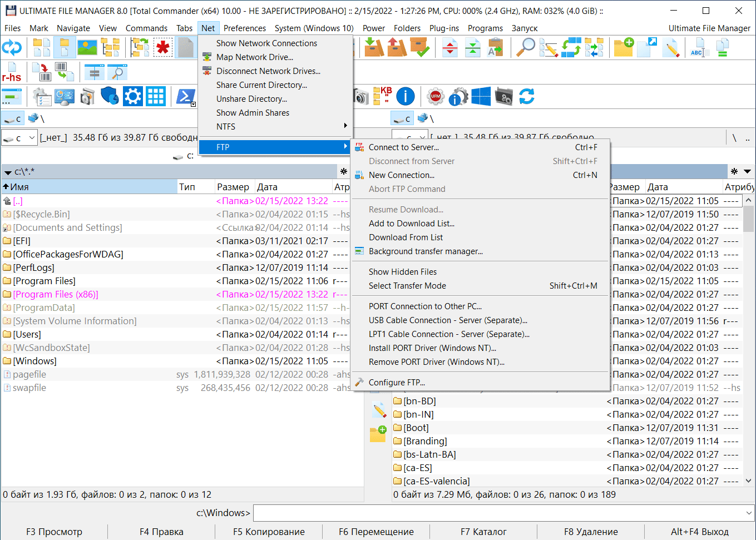Image resolution: width=756 pixels, height=540 pixels.
Task: Click the folder sizes KB icon
Action: pos(383,96)
